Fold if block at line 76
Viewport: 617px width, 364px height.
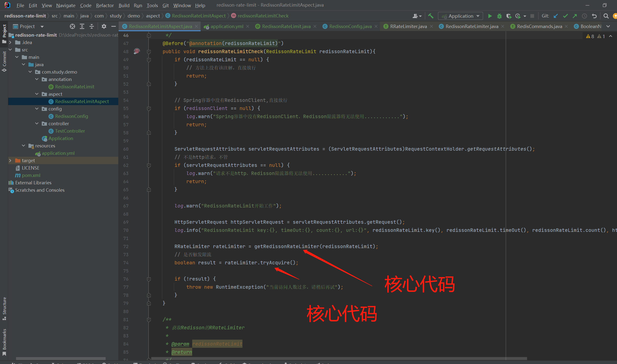(x=149, y=279)
